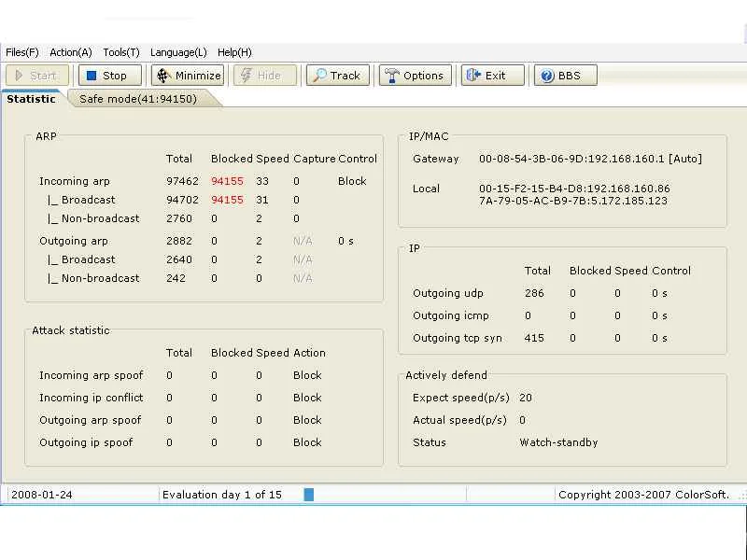The height and width of the screenshot is (560, 747).
Task: Click the greyed Hide lightning icon
Action: click(246, 76)
